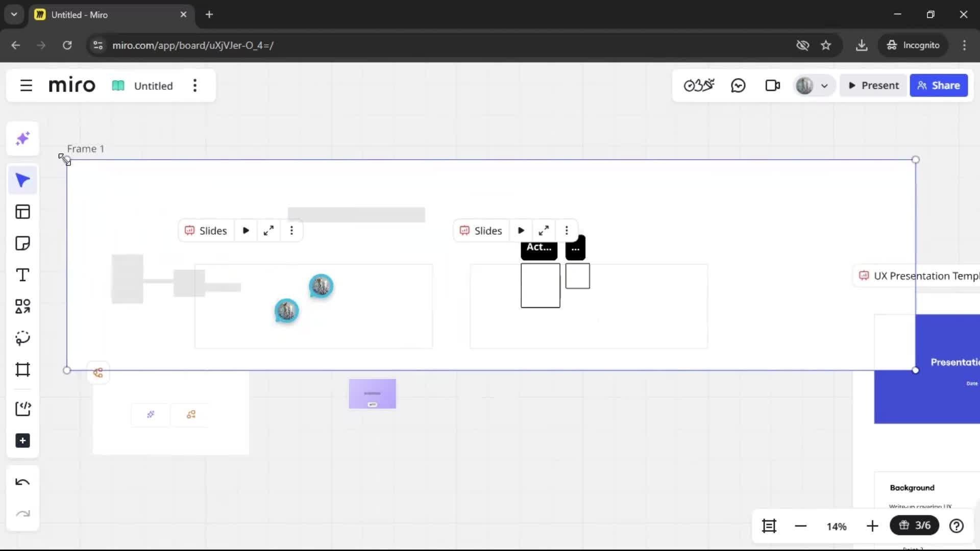This screenshot has width=980, height=551.
Task: Reload the browser page
Action: [67, 45]
